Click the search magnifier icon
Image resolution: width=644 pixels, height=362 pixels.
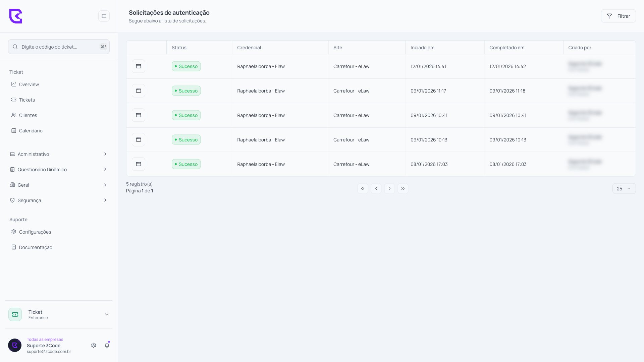click(15, 47)
